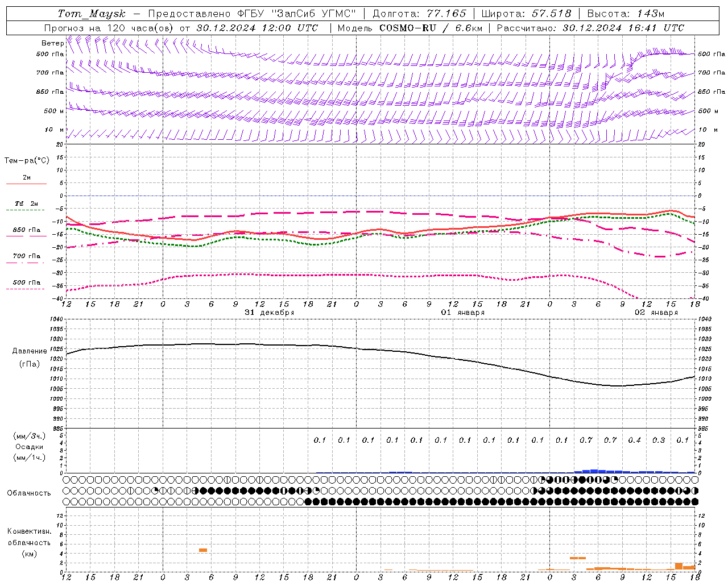Screen dimensions: 728x582
Task: Click the 'Облачность' cloud cover label
Action: pyautogui.click(x=29, y=493)
